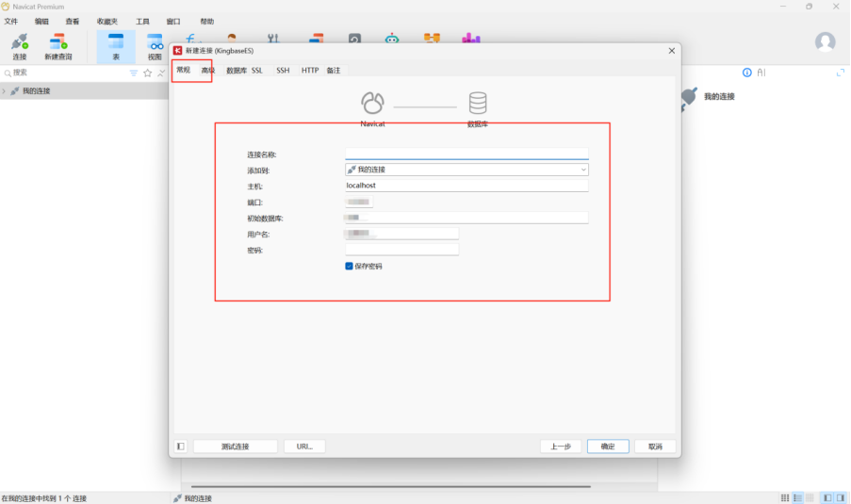Click the star favorites icon near search
The width and height of the screenshot is (851, 504).
147,73
